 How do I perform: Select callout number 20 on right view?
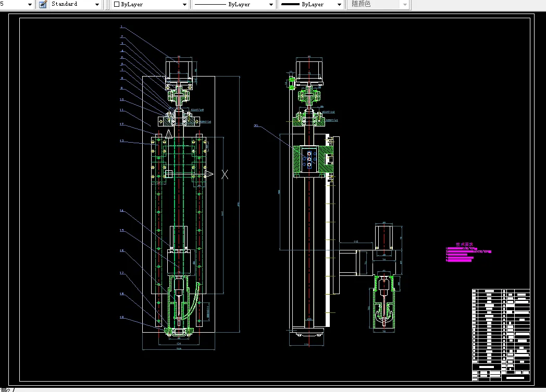pyautogui.click(x=256, y=125)
